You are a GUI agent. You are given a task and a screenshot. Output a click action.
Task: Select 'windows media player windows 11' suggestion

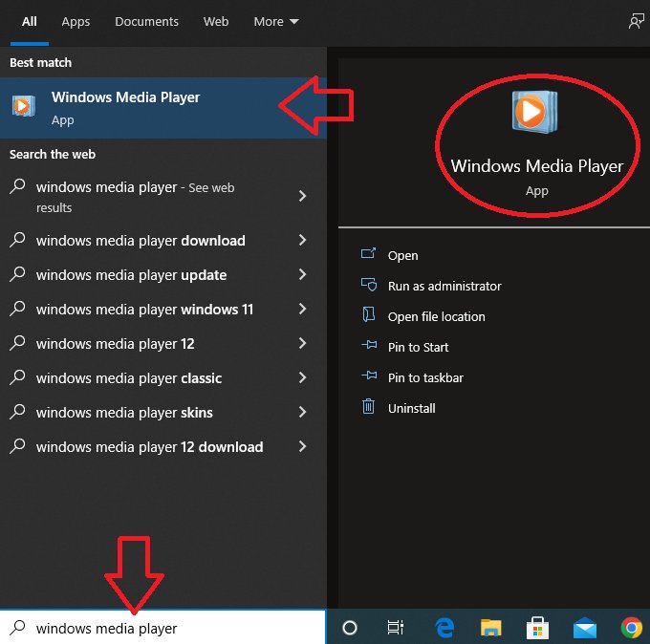click(144, 310)
